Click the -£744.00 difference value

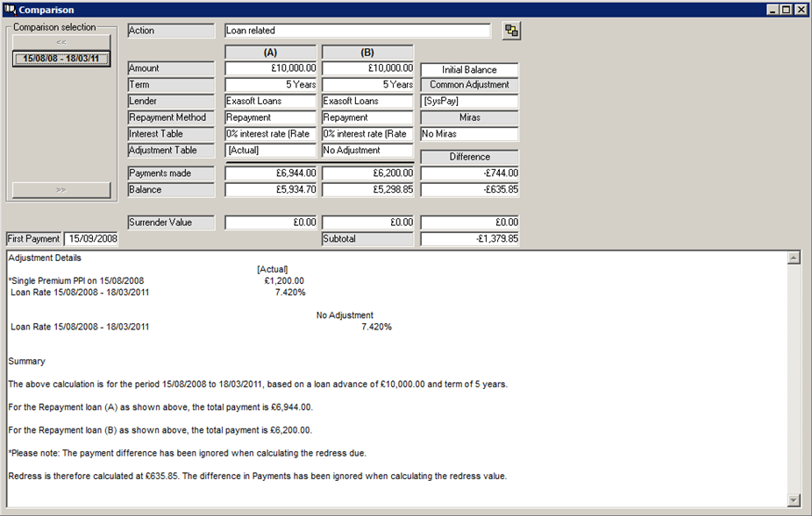(469, 173)
